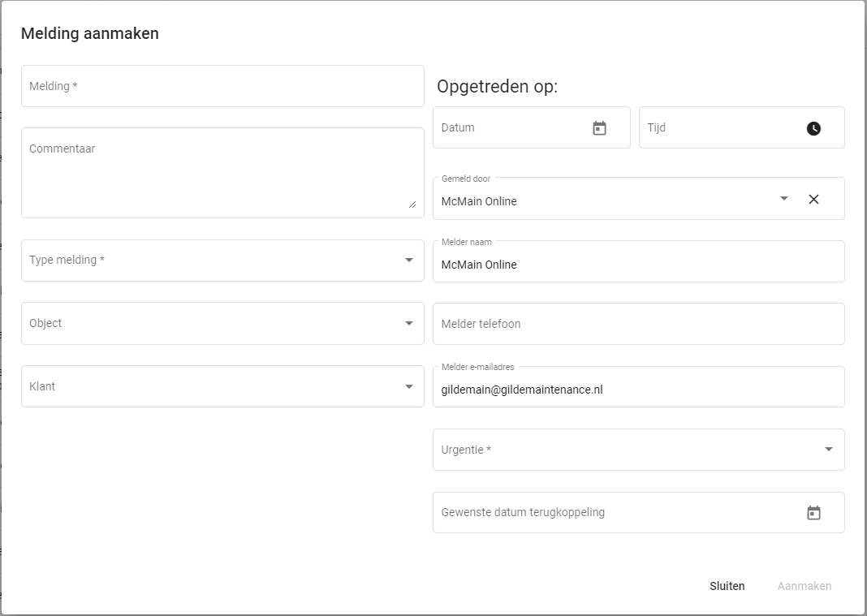Open the Type melding dropdown
Viewport: 867px width, 616px height.
(408, 261)
